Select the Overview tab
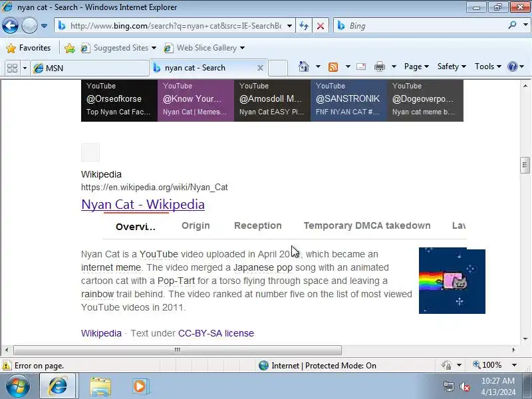Image resolution: width=532 pixels, height=399 pixels. [136, 227]
